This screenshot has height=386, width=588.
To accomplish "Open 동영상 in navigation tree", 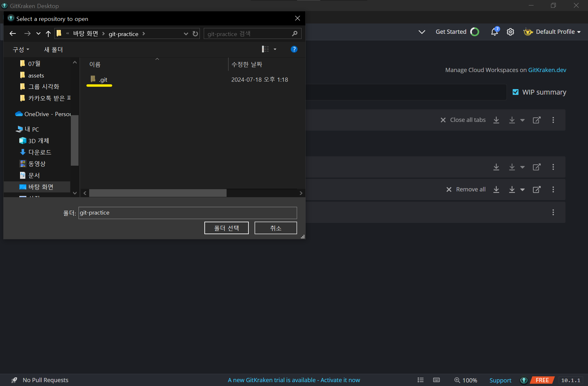I will click(x=33, y=164).
